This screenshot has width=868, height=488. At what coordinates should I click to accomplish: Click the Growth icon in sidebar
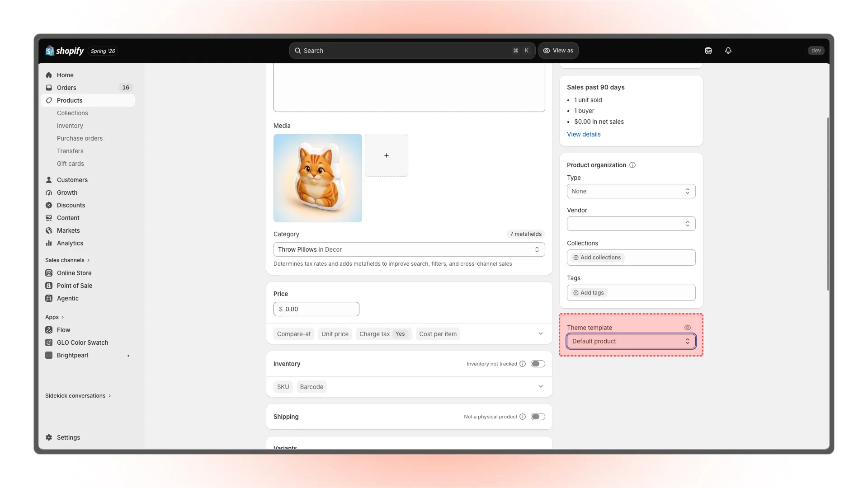(49, 192)
